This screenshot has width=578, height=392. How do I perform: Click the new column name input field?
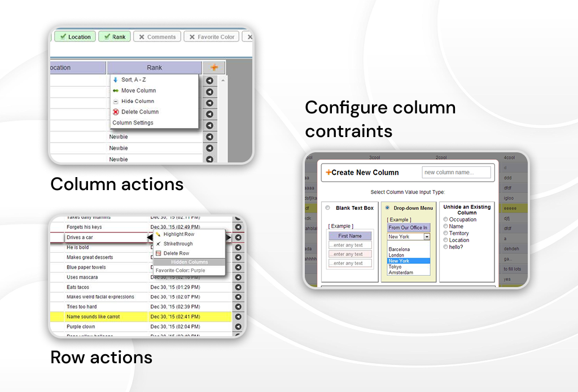pos(457,173)
